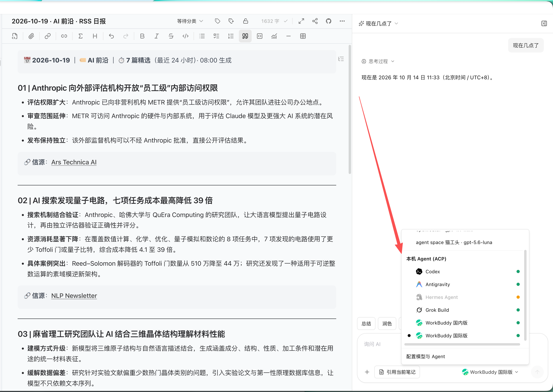Select Codex agent from the list
This screenshot has width=553, height=392.
coord(465,271)
